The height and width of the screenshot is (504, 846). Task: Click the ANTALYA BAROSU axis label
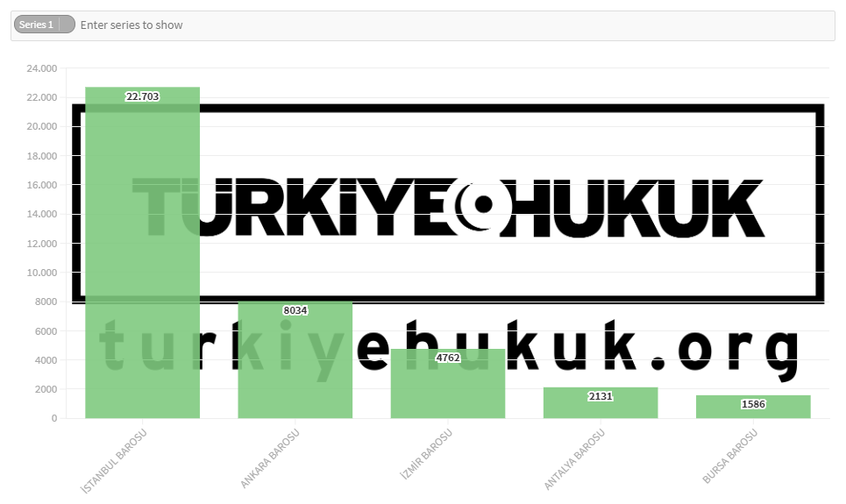point(574,459)
